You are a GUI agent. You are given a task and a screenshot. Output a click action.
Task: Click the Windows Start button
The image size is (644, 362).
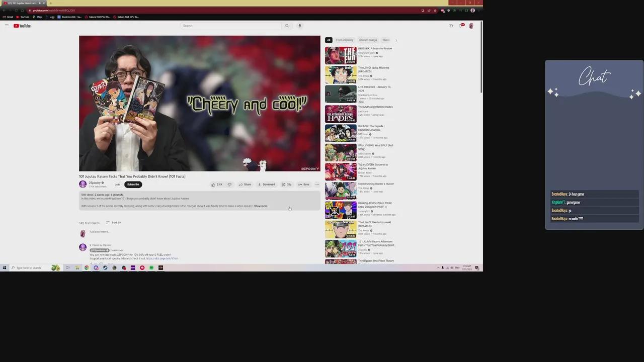(x=5, y=268)
